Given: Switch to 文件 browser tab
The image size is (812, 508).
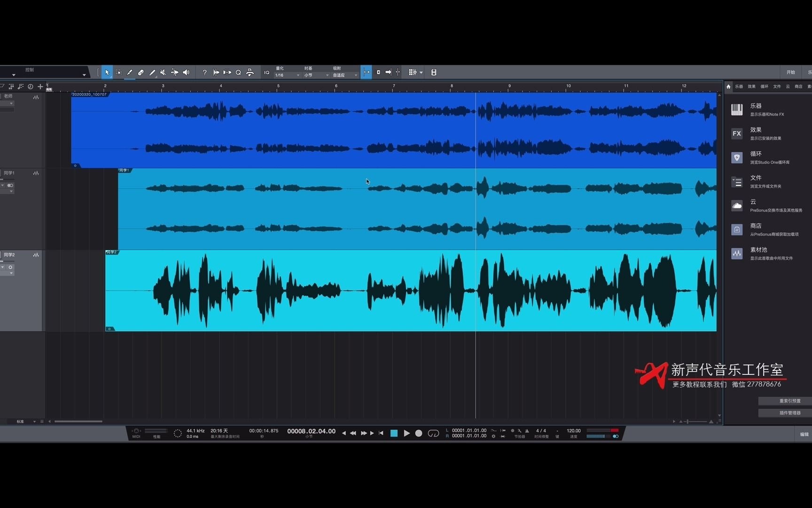Looking at the screenshot, I should click(x=777, y=87).
